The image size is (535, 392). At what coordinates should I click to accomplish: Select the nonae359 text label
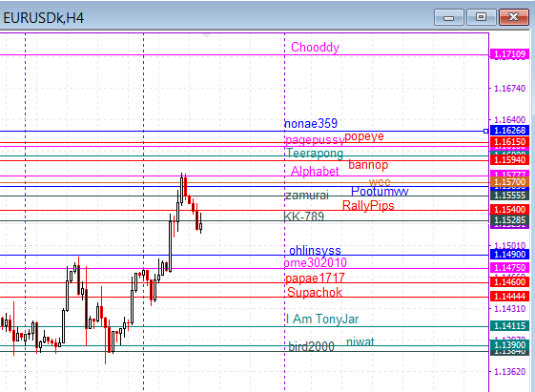pos(311,123)
